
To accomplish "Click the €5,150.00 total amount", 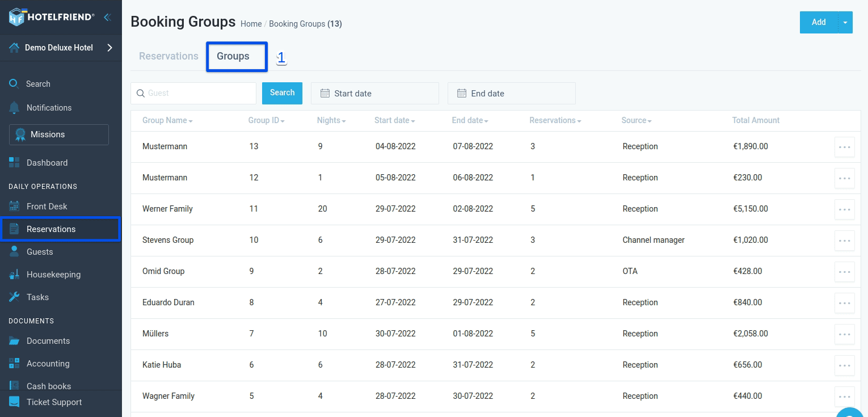I will pyautogui.click(x=751, y=209).
